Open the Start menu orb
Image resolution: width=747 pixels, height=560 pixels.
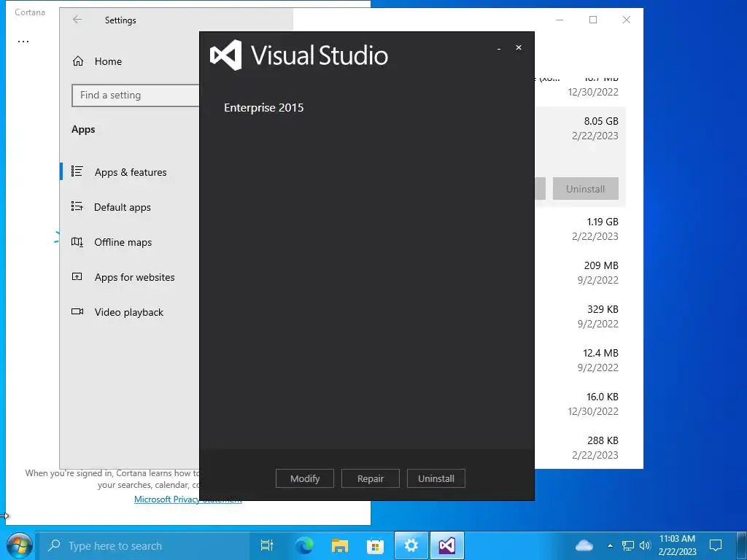pyautogui.click(x=20, y=545)
